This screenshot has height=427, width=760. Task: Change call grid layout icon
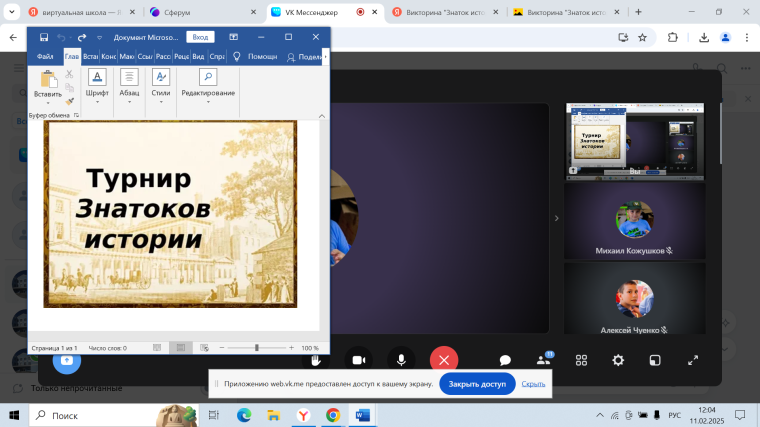581,360
